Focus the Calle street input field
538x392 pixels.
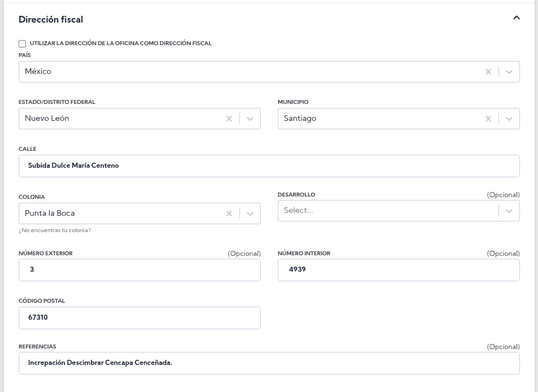pyautogui.click(x=269, y=166)
